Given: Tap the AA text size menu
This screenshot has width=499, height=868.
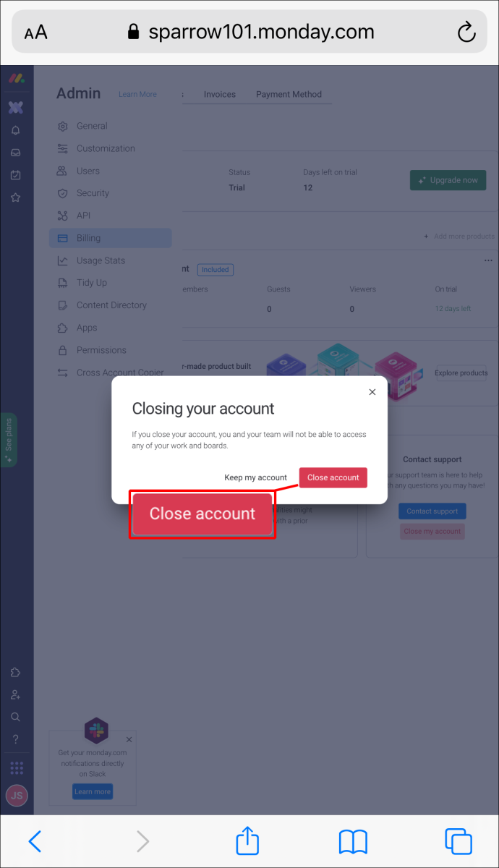Looking at the screenshot, I should [35, 33].
